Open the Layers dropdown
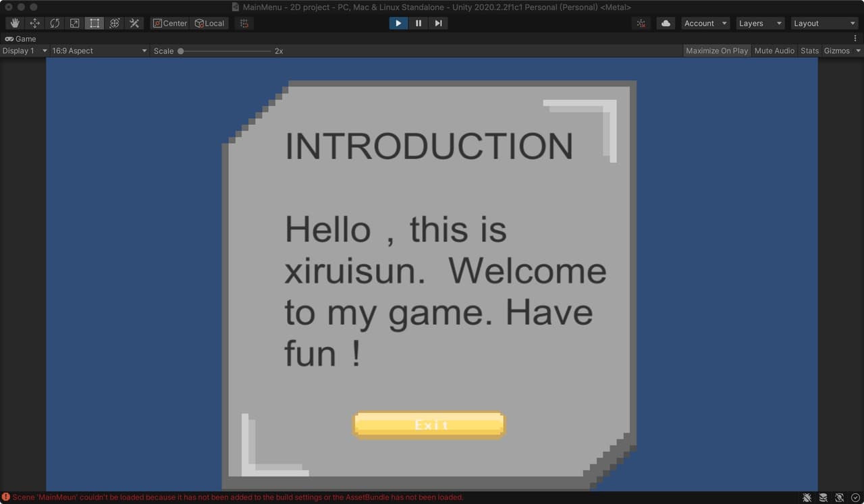Screen dimensions: 864x504 (x=760, y=23)
